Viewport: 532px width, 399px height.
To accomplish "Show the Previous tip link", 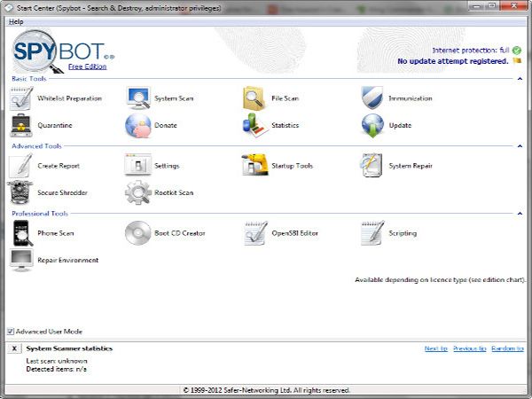I will tap(470, 348).
